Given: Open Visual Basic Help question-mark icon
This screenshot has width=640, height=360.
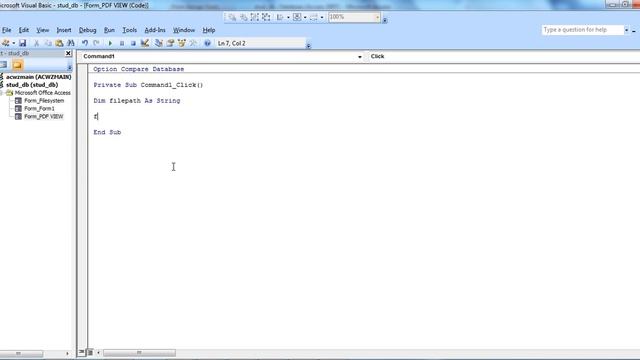Looking at the screenshot, I should click(x=207, y=43).
